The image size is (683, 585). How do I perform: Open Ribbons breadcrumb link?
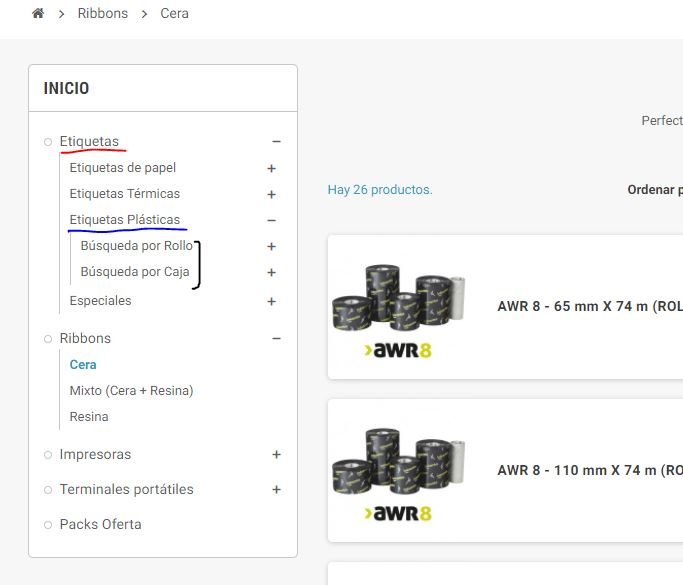click(103, 14)
